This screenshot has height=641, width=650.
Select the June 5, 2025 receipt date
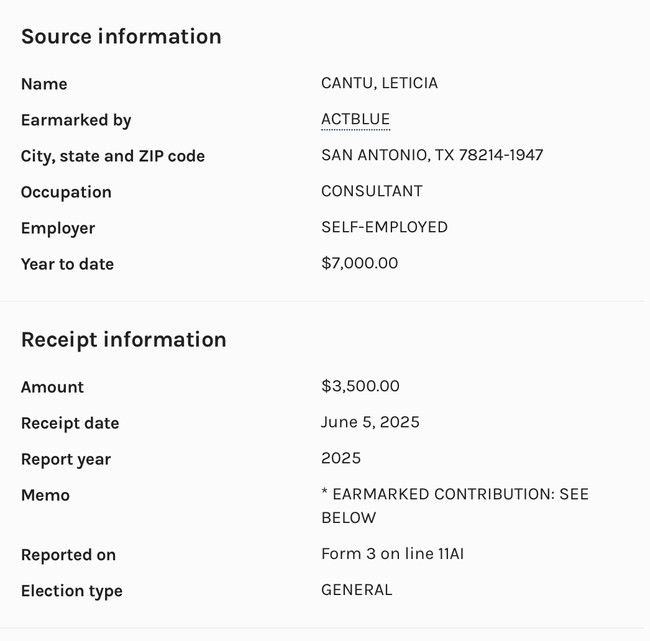tap(370, 422)
